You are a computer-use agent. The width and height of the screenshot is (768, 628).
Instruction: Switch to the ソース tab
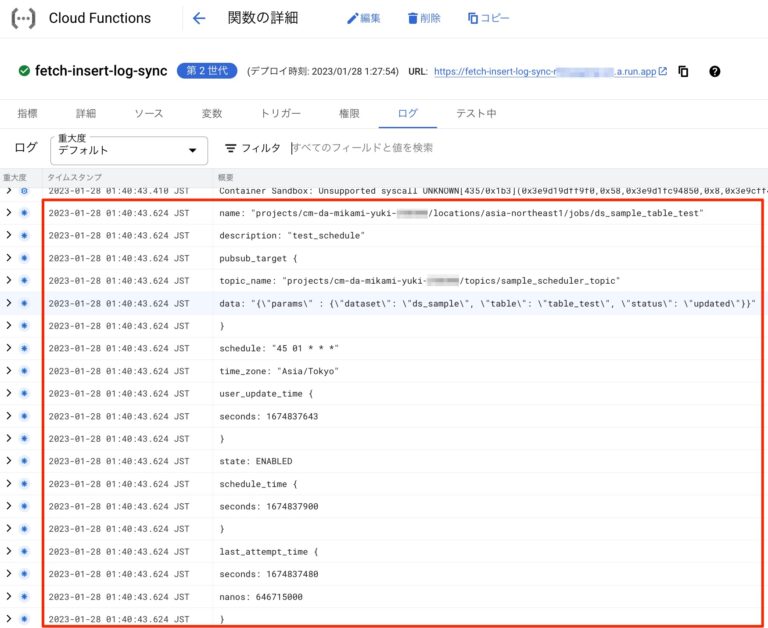(148, 114)
